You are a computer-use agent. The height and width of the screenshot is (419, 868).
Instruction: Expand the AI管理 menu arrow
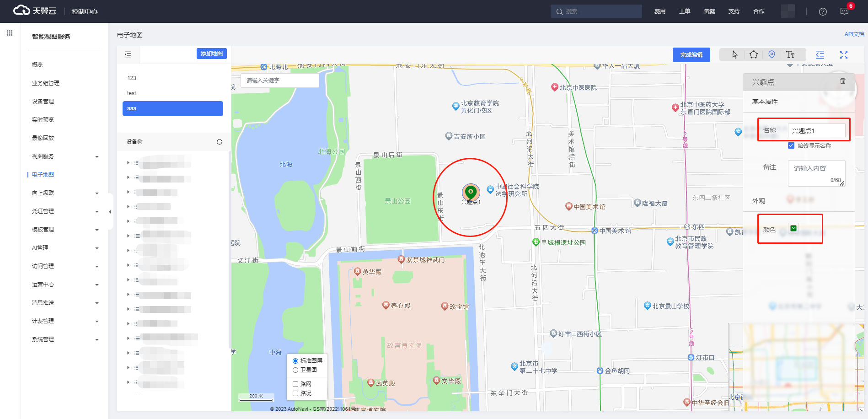coord(97,248)
